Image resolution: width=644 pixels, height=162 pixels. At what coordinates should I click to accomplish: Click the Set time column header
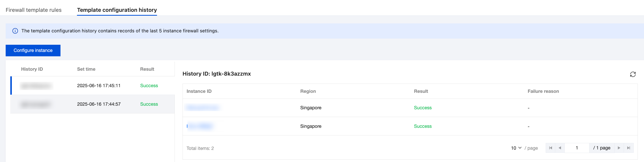86,69
